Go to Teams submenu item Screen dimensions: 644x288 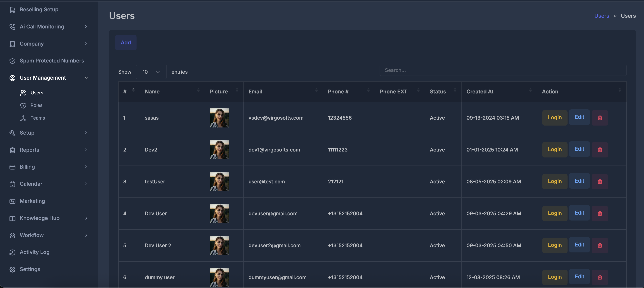38,118
